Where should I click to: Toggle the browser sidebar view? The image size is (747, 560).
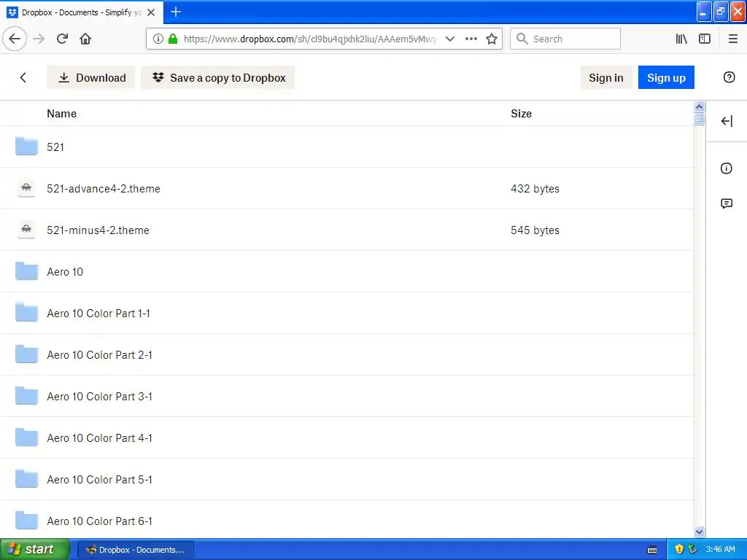click(x=705, y=39)
